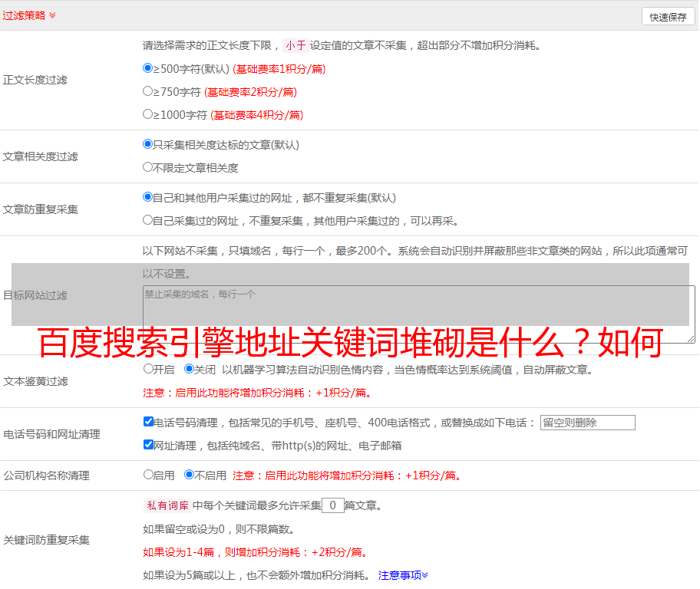
Task: Select 关闭 for 文本鉴黄过滤
Action: point(189,369)
